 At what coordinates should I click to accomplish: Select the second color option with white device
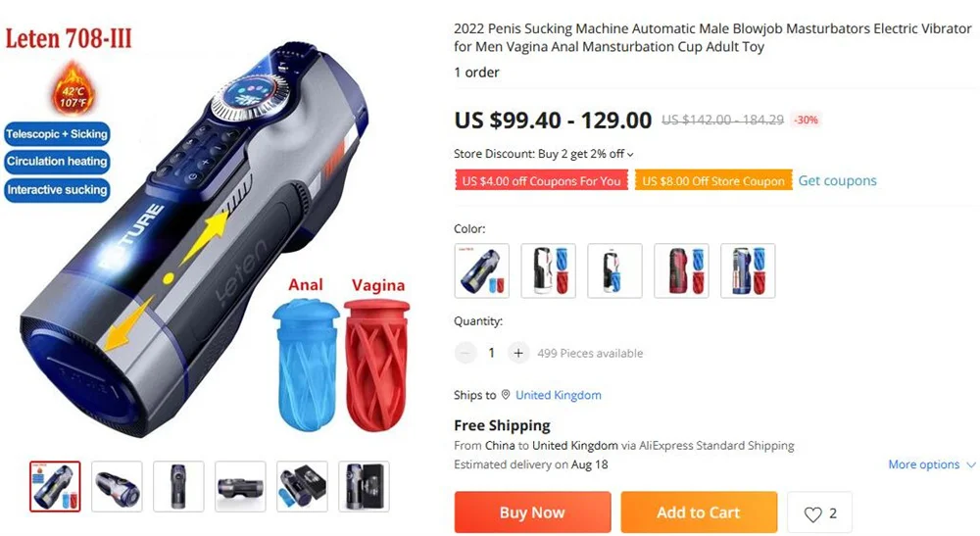point(548,270)
